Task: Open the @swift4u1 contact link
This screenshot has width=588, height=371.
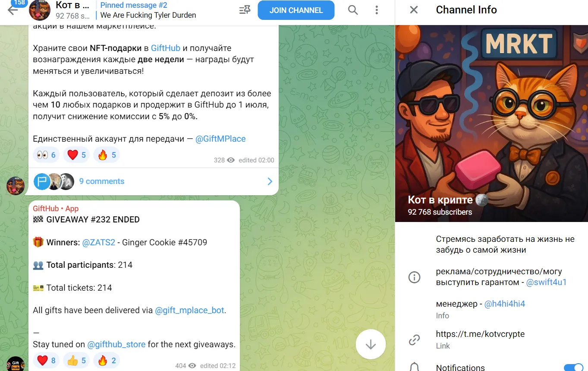Action: [x=546, y=282]
